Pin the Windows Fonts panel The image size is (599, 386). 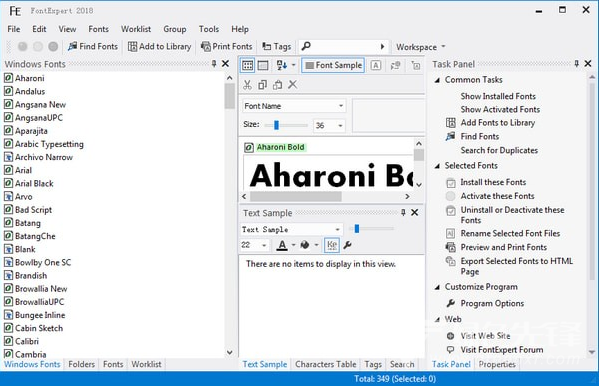pos(214,64)
